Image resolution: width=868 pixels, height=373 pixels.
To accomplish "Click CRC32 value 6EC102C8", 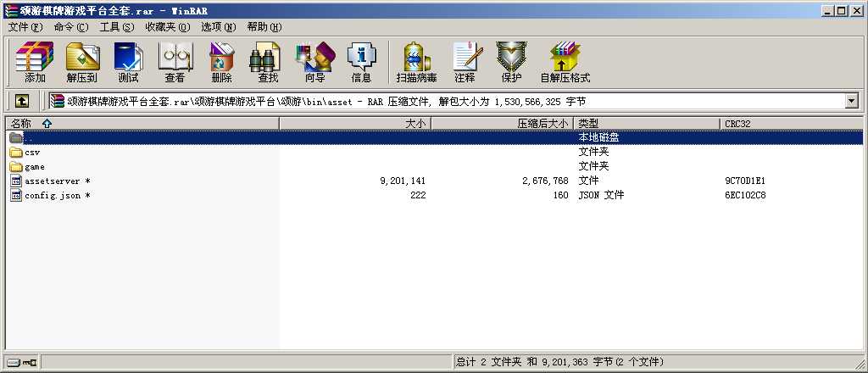I will tap(745, 195).
